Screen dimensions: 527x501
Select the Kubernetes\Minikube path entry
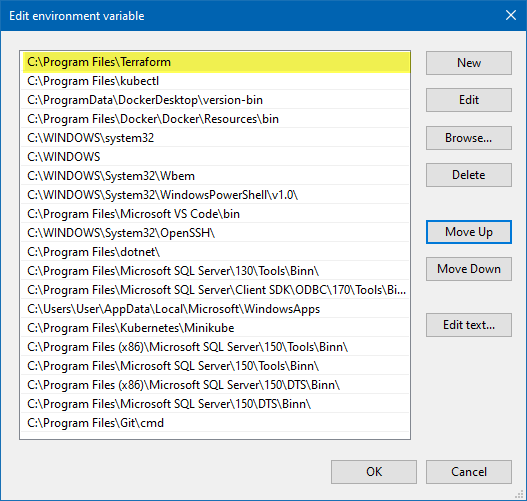point(215,328)
